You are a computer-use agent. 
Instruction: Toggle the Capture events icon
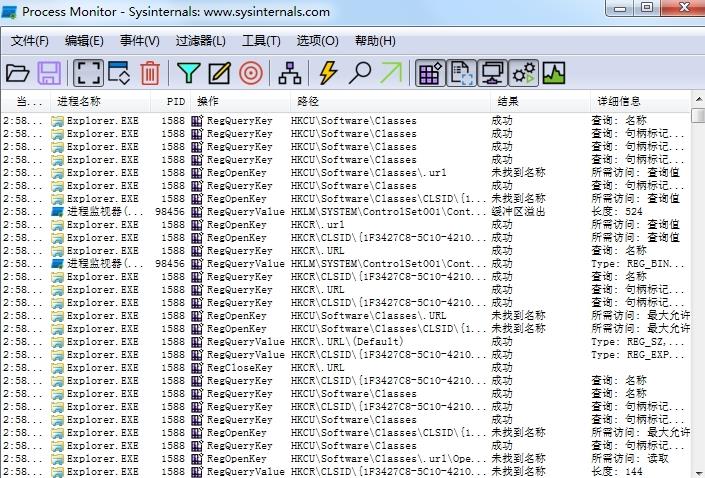pos(88,73)
